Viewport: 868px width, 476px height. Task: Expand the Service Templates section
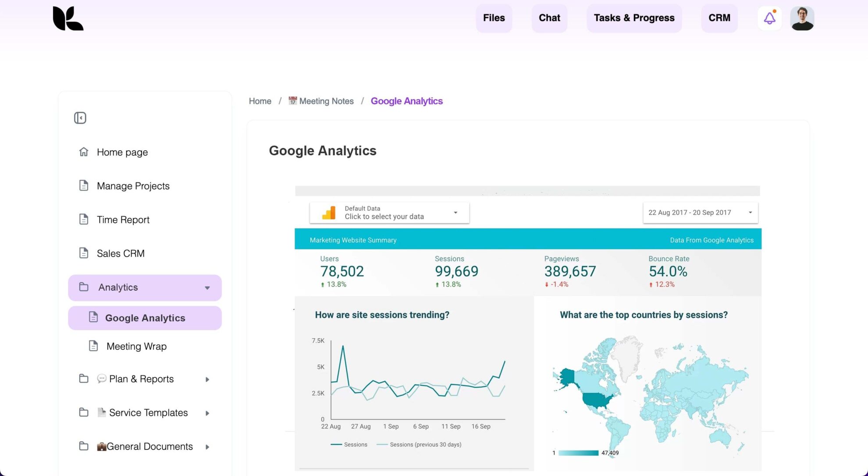(207, 413)
